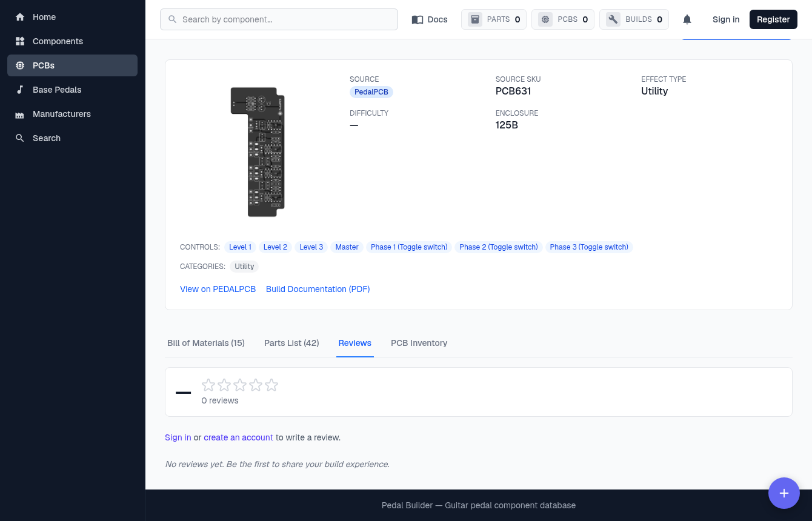Open Home in the sidebar

coord(72,17)
